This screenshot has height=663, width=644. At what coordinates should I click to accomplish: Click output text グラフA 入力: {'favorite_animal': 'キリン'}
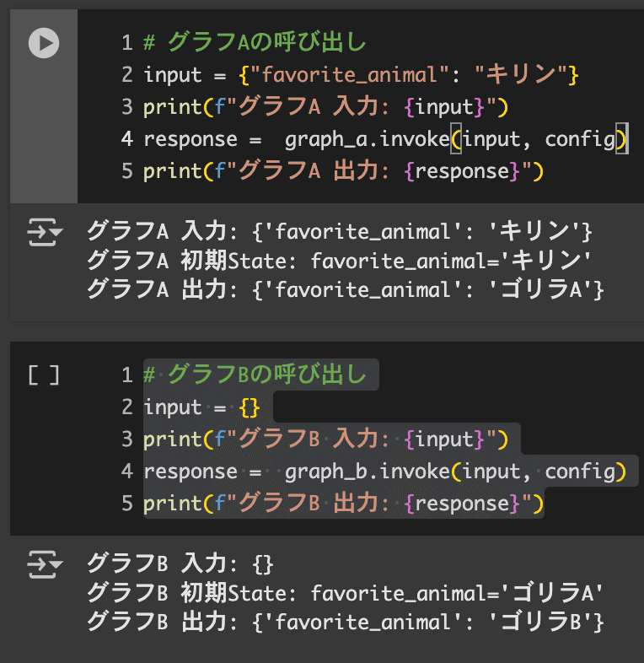pyautogui.click(x=340, y=231)
